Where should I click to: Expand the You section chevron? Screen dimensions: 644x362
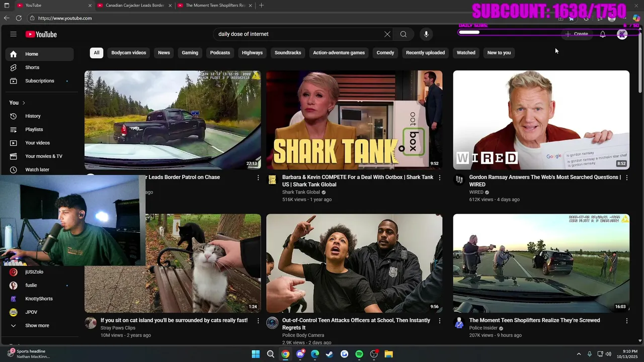[24, 103]
